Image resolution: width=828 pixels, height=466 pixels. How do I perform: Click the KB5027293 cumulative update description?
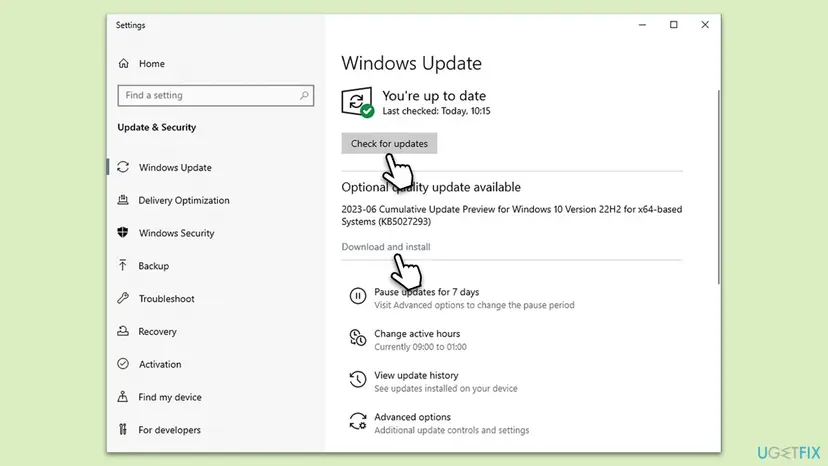[x=512, y=215]
